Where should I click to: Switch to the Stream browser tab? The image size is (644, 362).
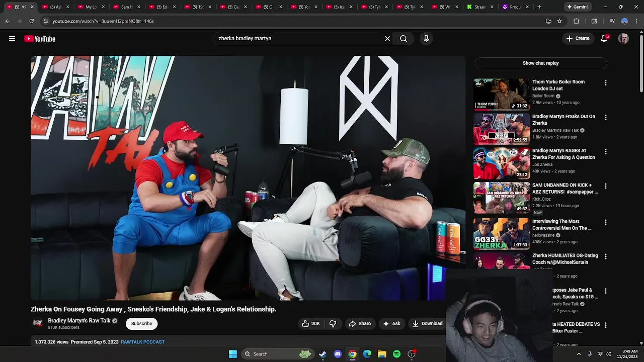coord(480,7)
